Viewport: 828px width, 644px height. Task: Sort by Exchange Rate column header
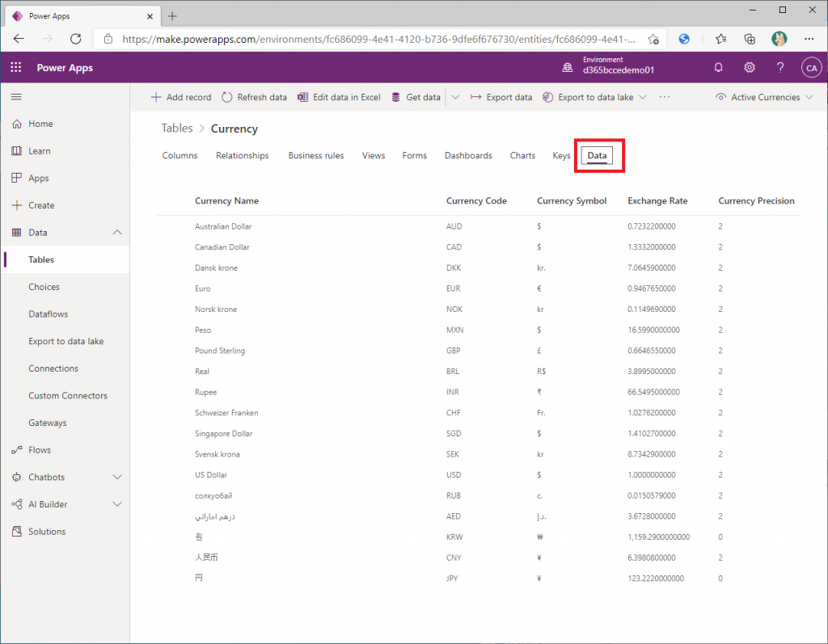pos(657,200)
